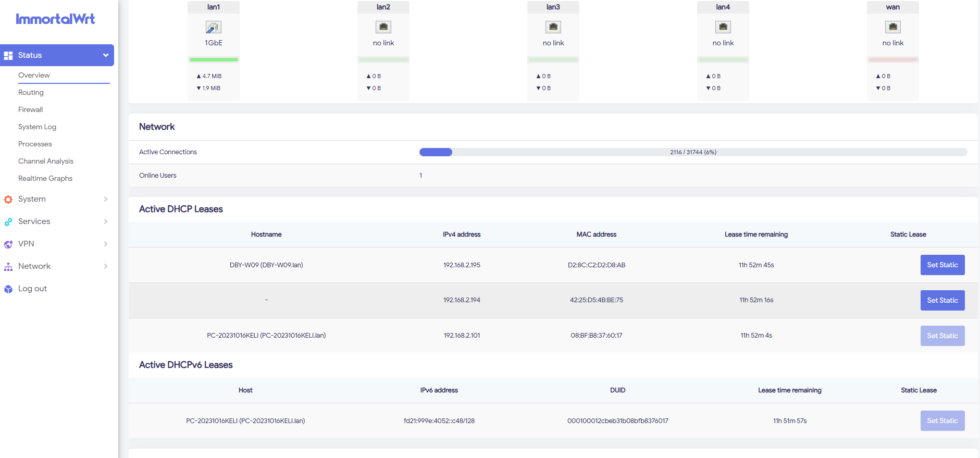Click the Online Users value 1
This screenshot has height=458, width=980.
point(421,176)
